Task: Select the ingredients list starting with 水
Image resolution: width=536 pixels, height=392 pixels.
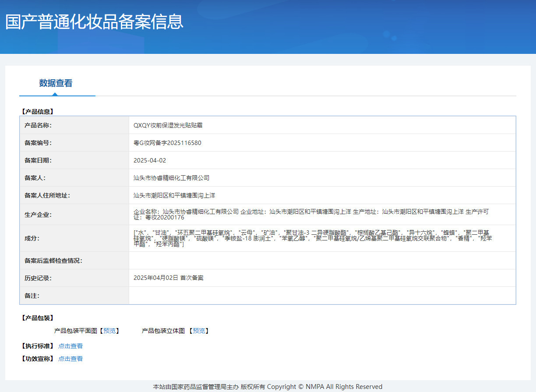Action: pyautogui.click(x=313, y=238)
